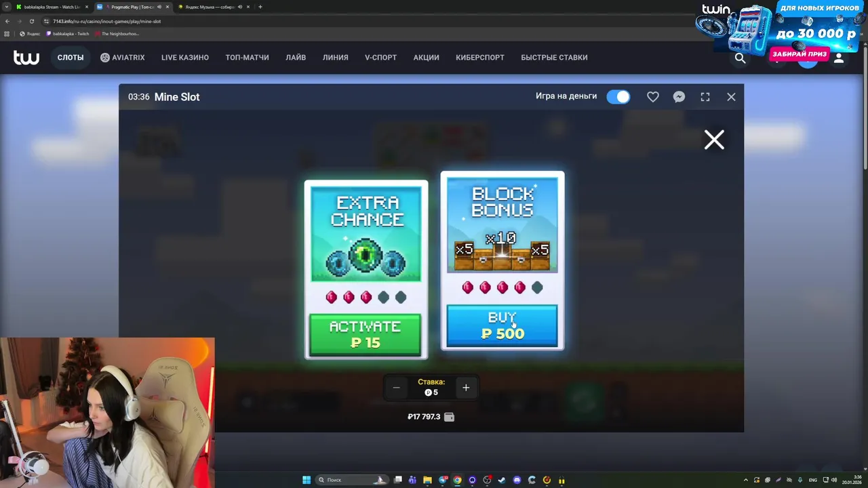Open the volume control in system tray
This screenshot has height=488, width=868.
[835, 480]
